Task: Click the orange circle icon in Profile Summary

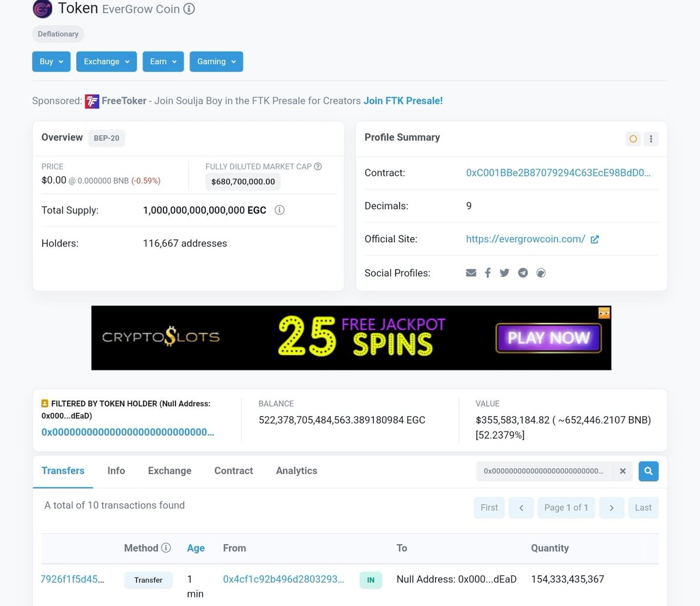Action: [633, 138]
